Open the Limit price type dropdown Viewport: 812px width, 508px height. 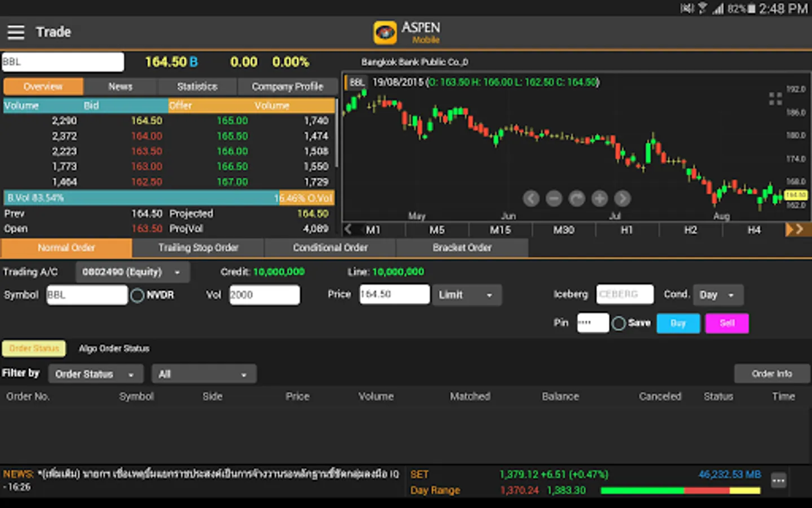click(466, 295)
